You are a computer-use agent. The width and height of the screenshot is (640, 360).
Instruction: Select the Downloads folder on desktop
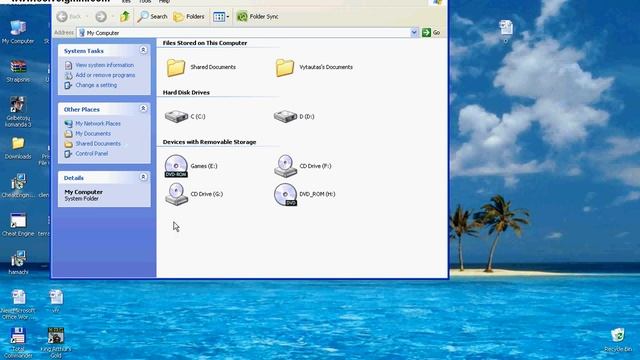(x=18, y=143)
